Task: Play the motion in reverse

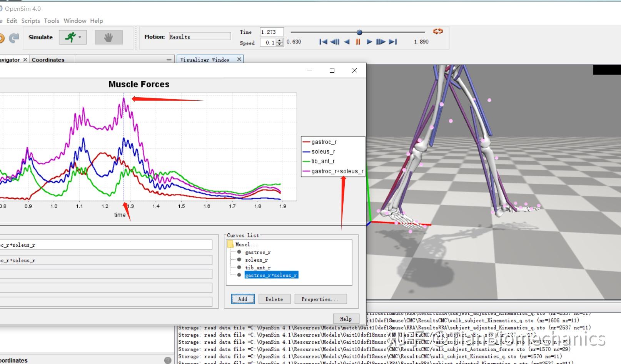Action: [347, 42]
